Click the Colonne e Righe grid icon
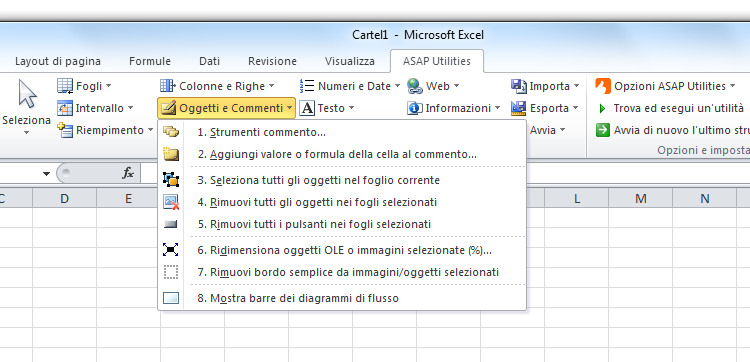 coord(167,86)
